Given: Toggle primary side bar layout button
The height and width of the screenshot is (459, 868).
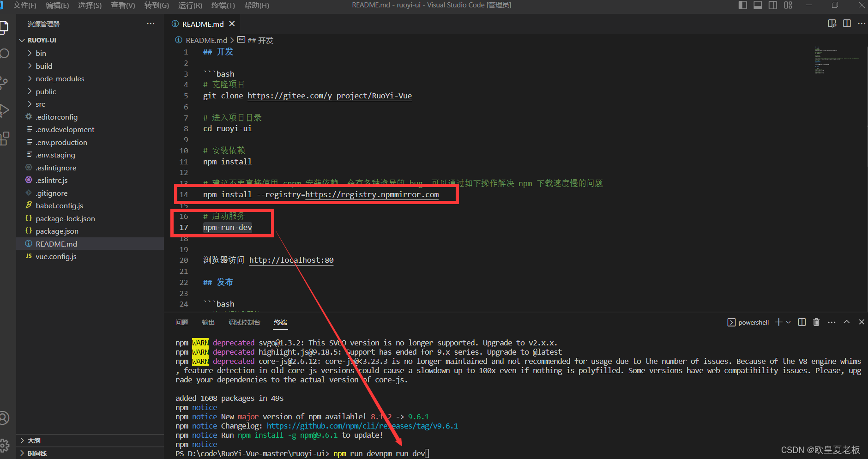Looking at the screenshot, I should pos(742,5).
